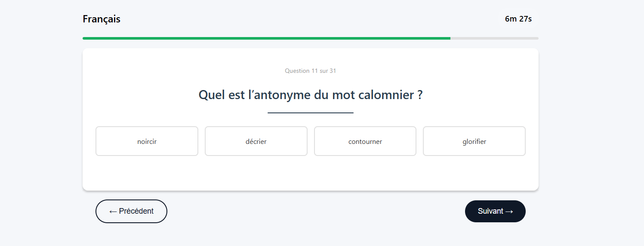Click the grey unfilled progress bar section

pos(494,38)
